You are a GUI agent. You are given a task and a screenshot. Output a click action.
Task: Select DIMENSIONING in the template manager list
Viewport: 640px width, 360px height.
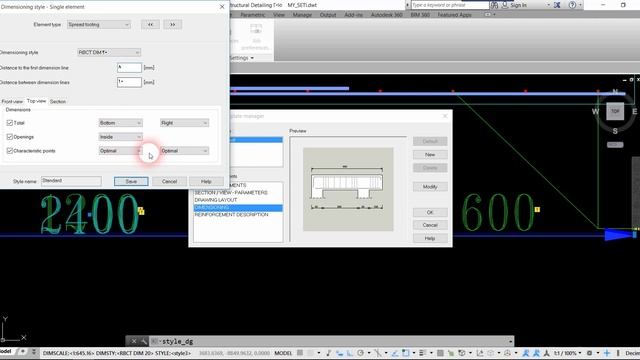tap(238, 208)
